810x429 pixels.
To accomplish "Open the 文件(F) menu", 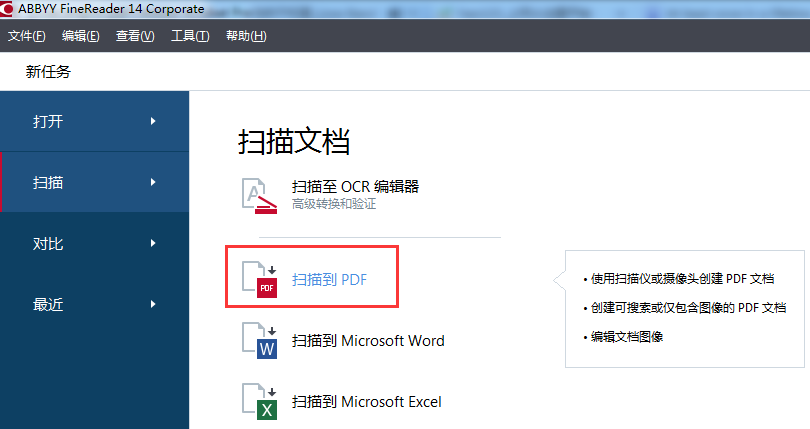I will (27, 36).
